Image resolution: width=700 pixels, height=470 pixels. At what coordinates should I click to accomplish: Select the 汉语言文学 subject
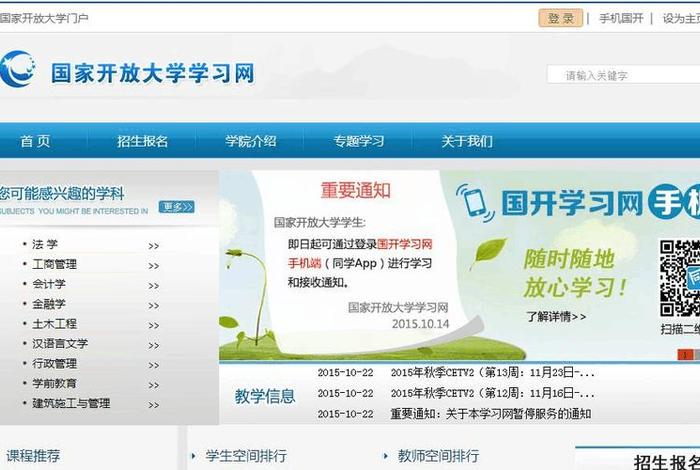click(x=60, y=344)
